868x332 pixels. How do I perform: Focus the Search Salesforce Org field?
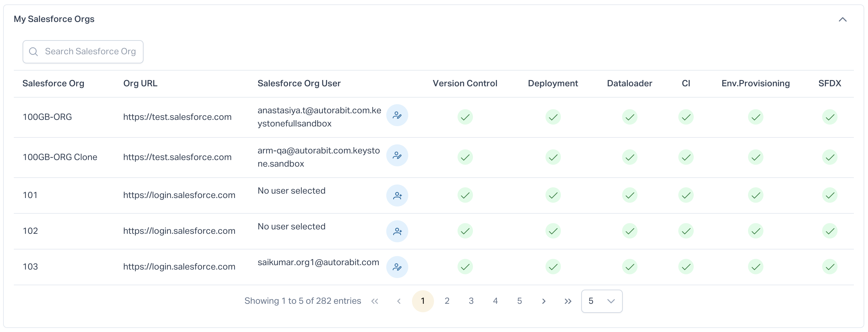pos(90,51)
